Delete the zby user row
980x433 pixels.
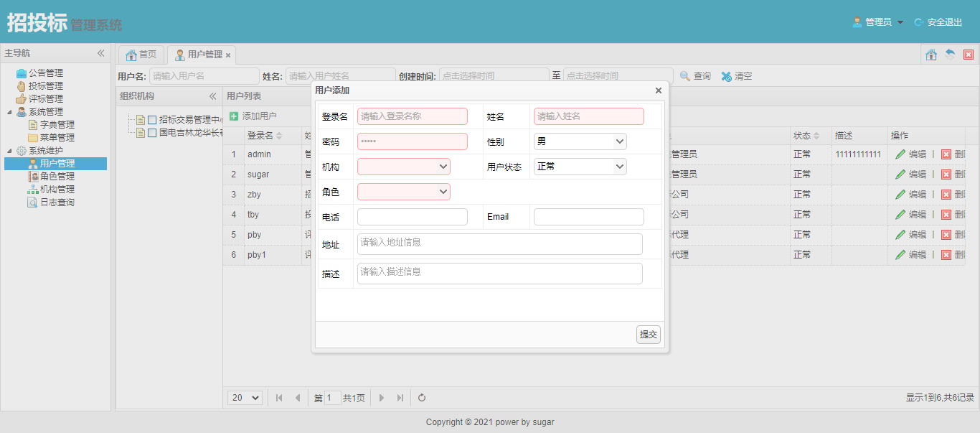click(x=953, y=195)
